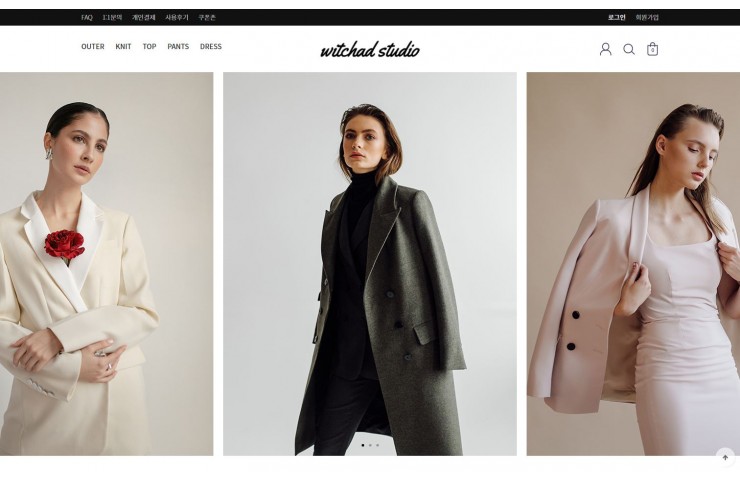740x480 pixels.
Task: Open the DRESS category menu
Action: (x=210, y=47)
